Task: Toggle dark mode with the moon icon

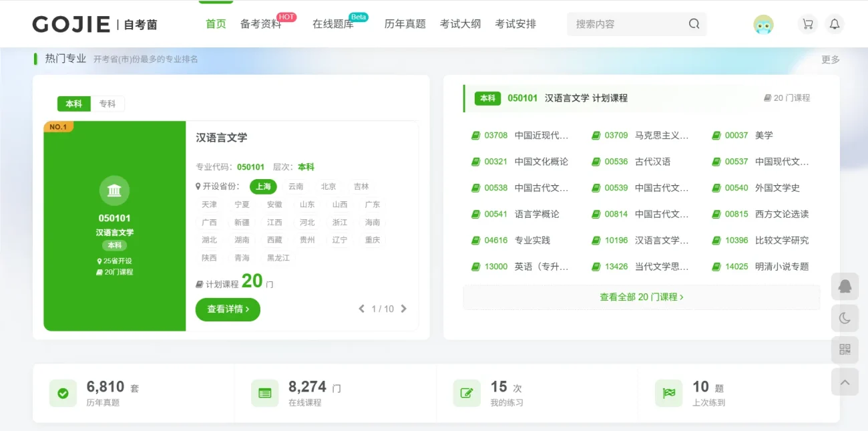Action: point(845,318)
